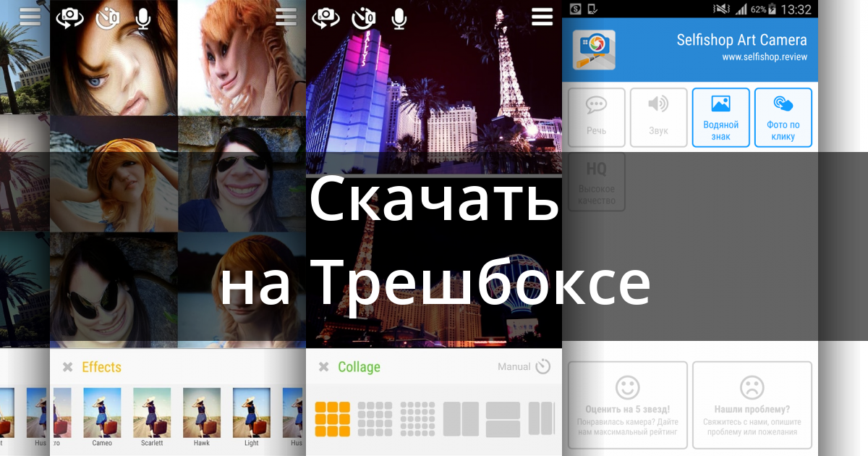Apply the Hawk effect
This screenshot has width=868, height=456.
pyautogui.click(x=202, y=416)
